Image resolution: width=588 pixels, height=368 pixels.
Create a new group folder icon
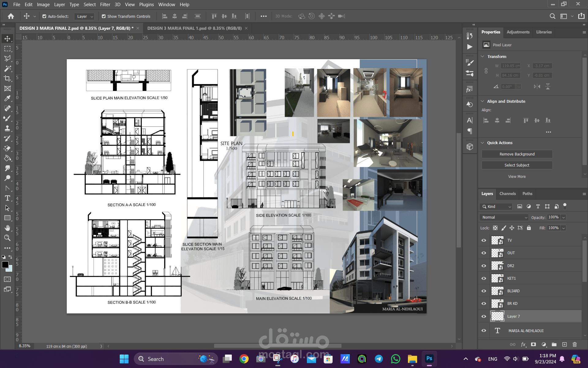(554, 344)
